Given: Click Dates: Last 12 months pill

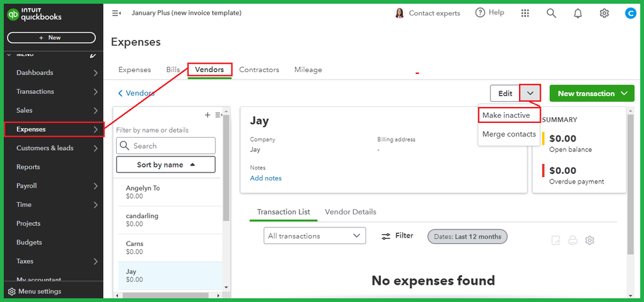Looking at the screenshot, I should [x=467, y=236].
